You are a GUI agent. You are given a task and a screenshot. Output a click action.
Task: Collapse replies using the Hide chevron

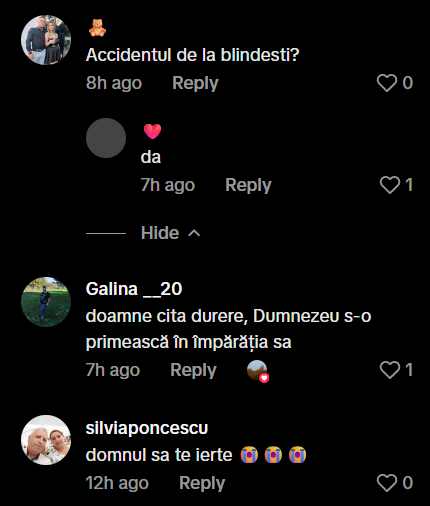pos(194,233)
